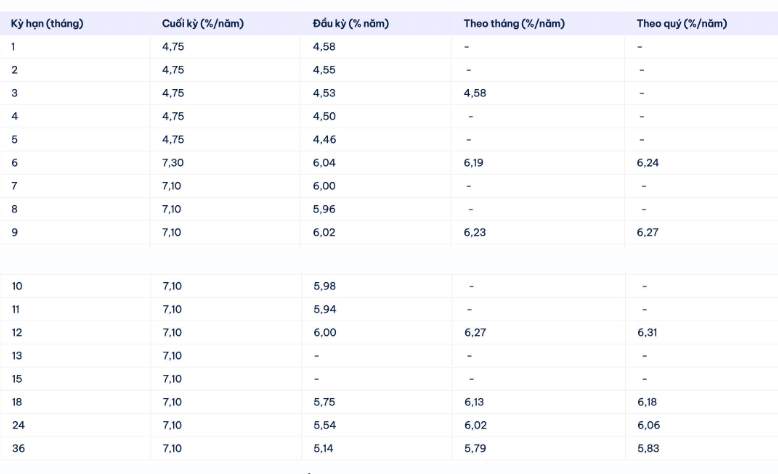This screenshot has width=778, height=474.
Task: Select the 6,24 Theo quý rate cell
Action: [x=648, y=162]
